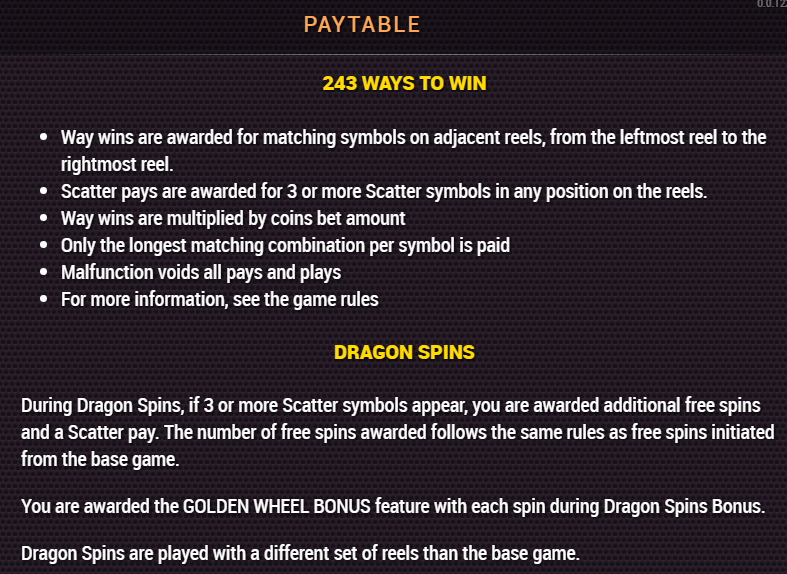Viewport: 787px width, 574px height.
Task: Select 'Way wins are multiplied by coins bet amount'
Action: 233,219
